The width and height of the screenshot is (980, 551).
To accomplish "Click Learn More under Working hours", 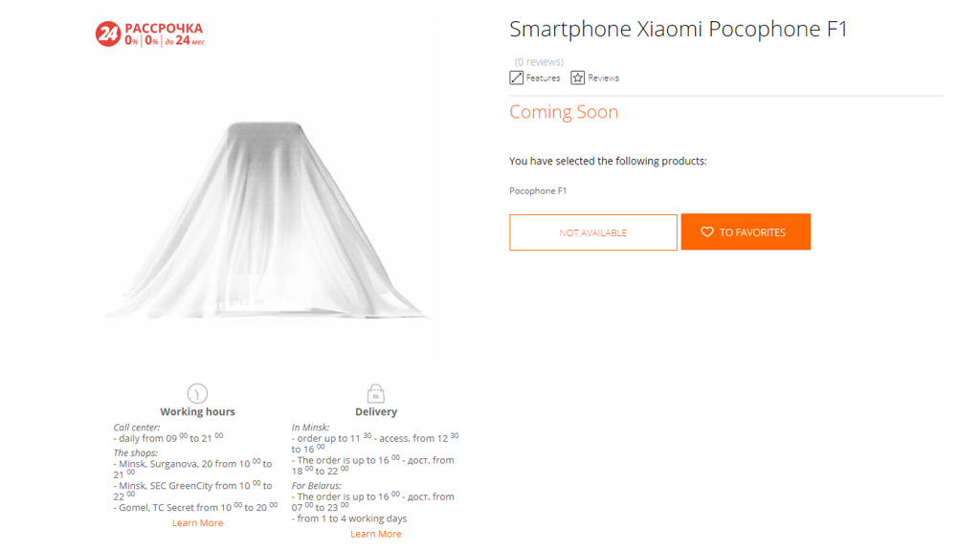I will [197, 523].
